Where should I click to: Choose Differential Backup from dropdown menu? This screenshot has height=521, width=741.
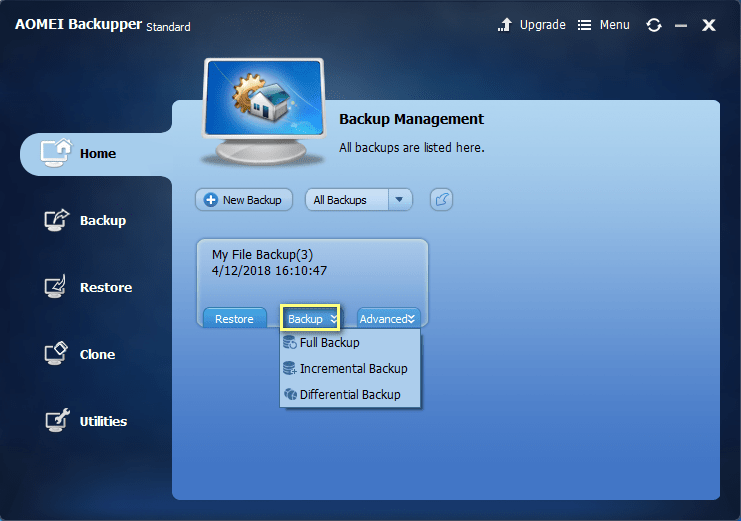coord(350,394)
